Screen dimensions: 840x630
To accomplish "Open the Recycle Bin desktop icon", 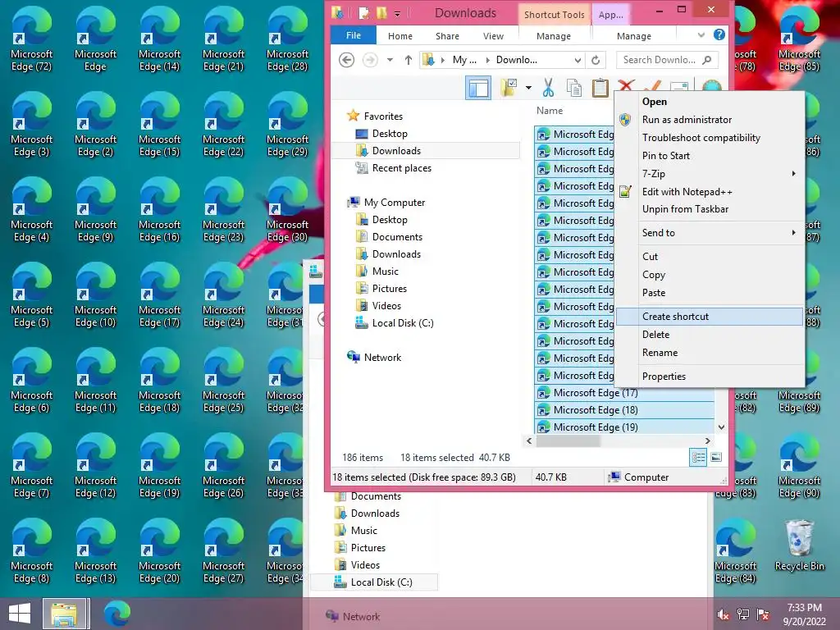I will (799, 546).
